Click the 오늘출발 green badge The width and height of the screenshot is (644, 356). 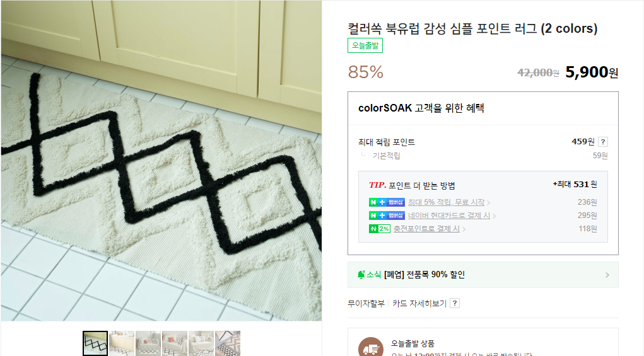(x=365, y=45)
